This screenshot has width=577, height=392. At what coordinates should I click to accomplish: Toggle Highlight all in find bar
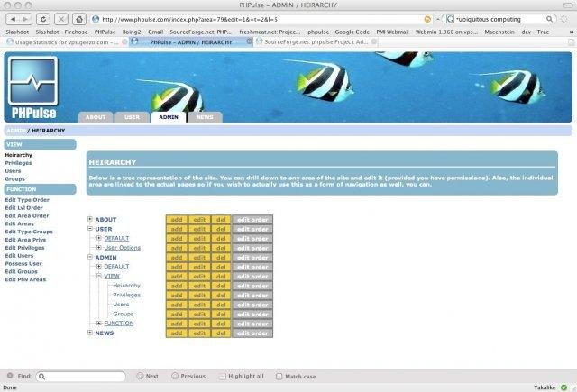pyautogui.click(x=242, y=376)
